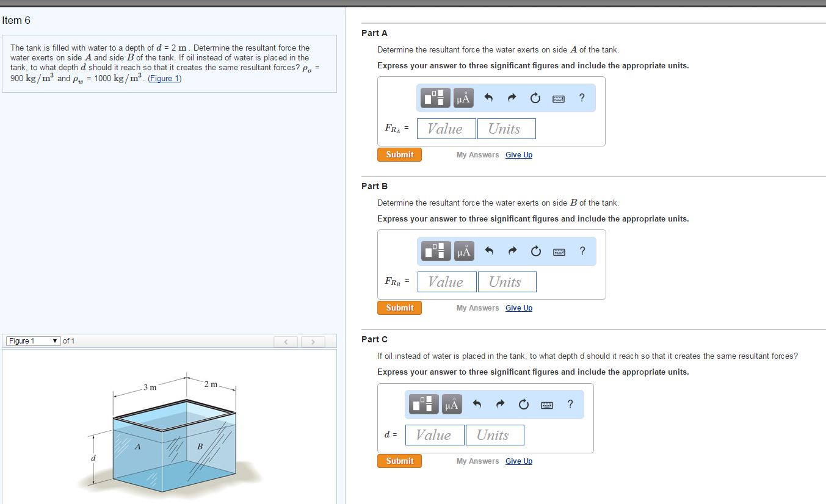Open the Figure 1 selector dropdown
Image resolution: width=826 pixels, height=504 pixels.
pyautogui.click(x=33, y=341)
